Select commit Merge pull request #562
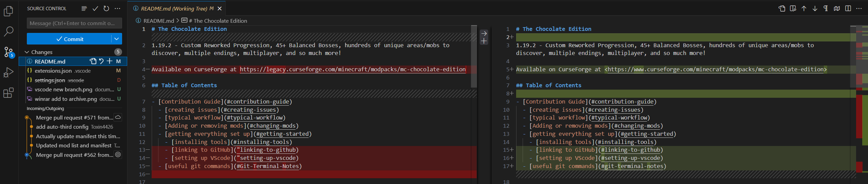 (x=74, y=155)
